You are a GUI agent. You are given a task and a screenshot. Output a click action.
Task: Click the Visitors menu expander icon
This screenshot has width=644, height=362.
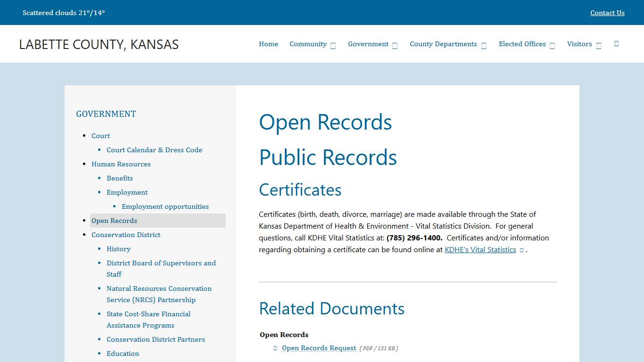coord(599,45)
